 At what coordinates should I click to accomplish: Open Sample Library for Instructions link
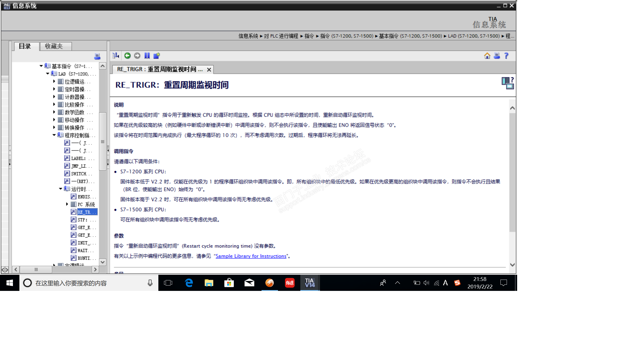[x=251, y=256]
